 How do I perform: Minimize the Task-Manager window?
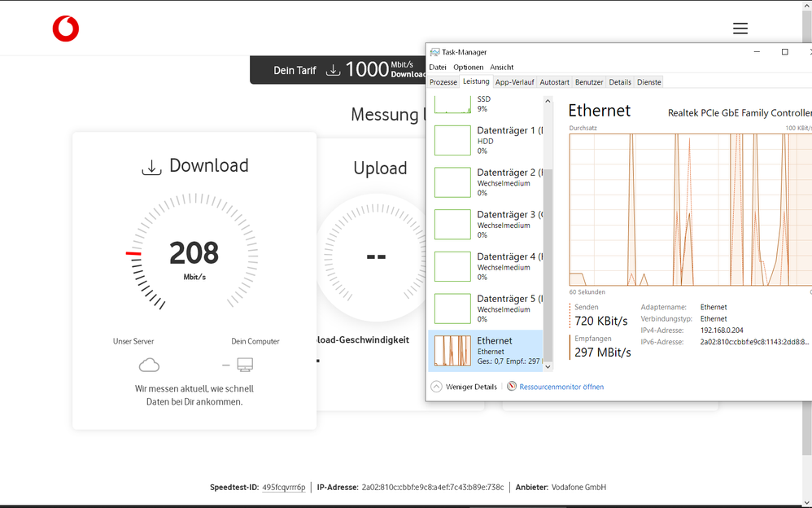[x=757, y=52]
